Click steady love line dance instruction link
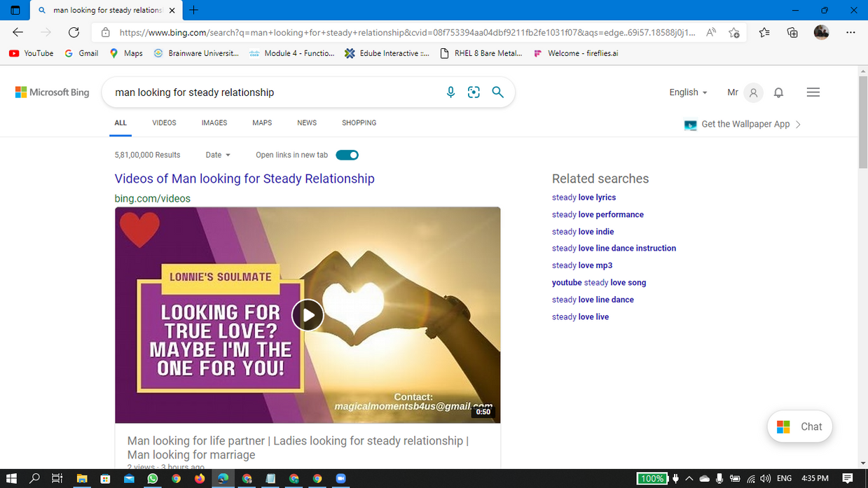 coord(614,248)
